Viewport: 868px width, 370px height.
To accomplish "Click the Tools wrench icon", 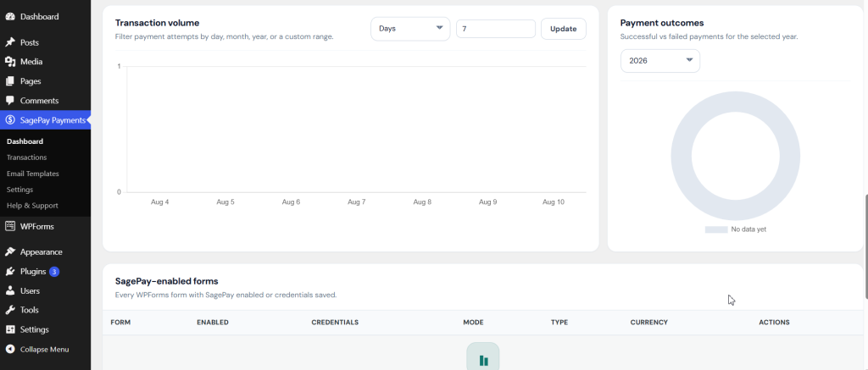I will (10, 310).
